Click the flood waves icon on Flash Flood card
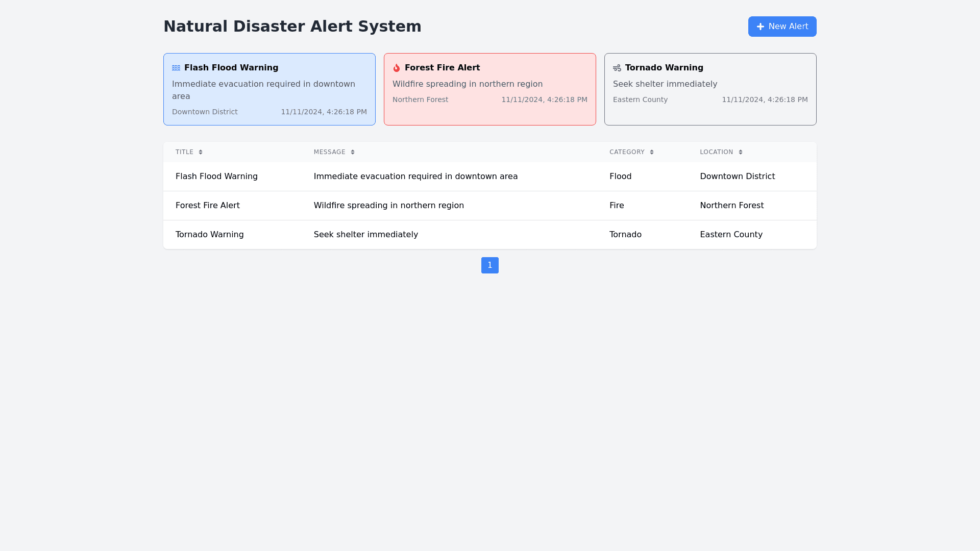 pyautogui.click(x=176, y=68)
